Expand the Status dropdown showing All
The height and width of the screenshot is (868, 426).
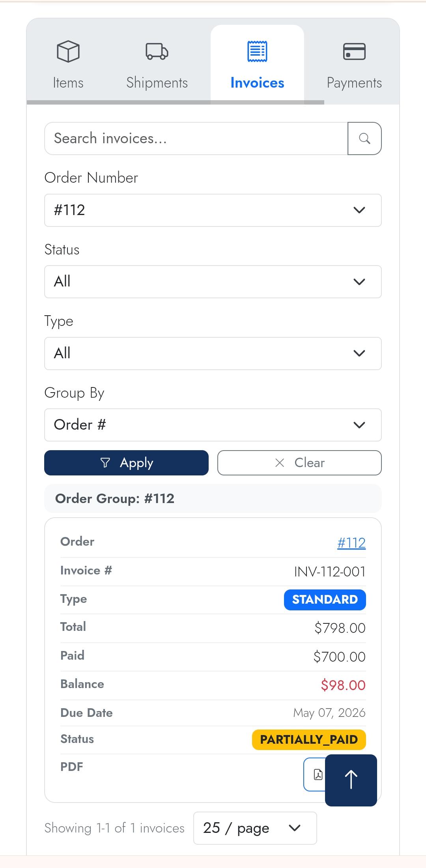tap(213, 281)
